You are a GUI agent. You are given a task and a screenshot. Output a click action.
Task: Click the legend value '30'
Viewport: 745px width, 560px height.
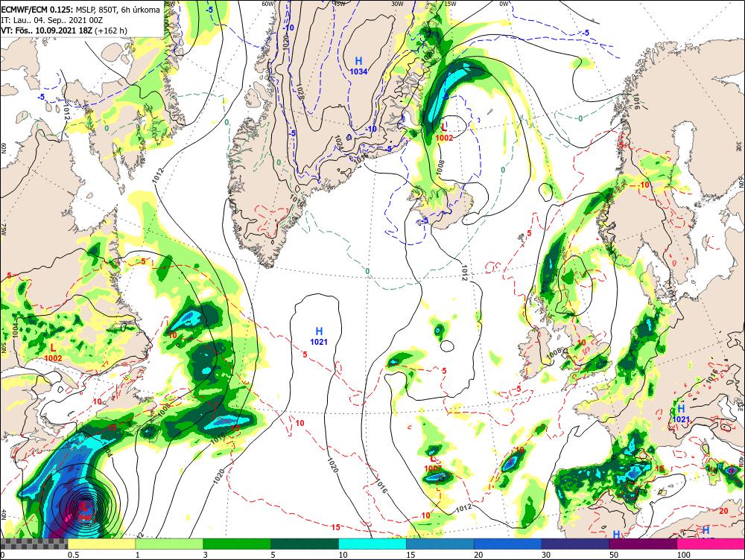(x=546, y=555)
